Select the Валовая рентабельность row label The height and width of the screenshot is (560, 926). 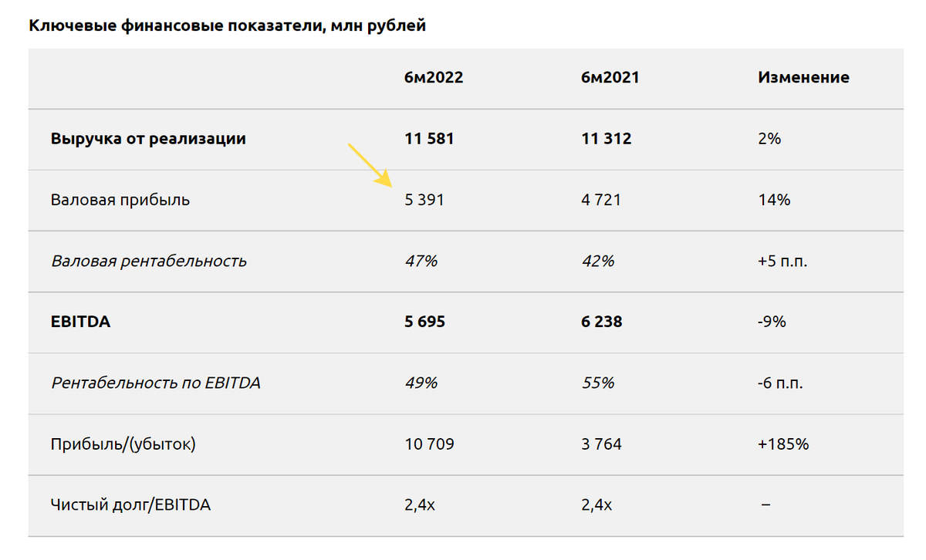pyautogui.click(x=149, y=261)
